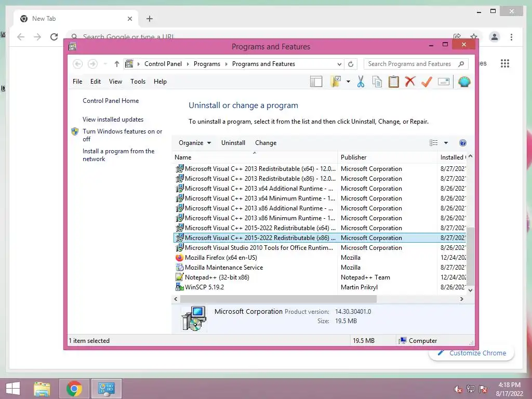The image size is (532, 399).
Task: Click the view mode icon in the list toolbar
Action: (433, 143)
